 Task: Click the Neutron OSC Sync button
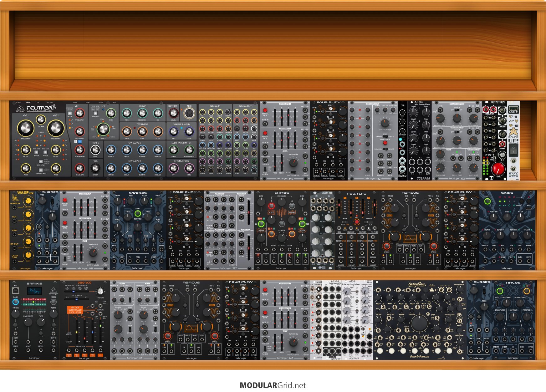coord(41,161)
